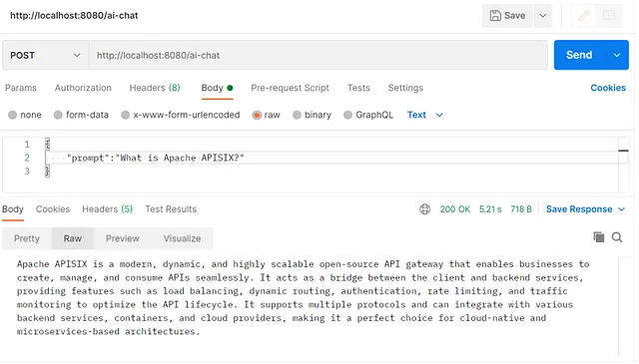Expand the Send button dropdown arrow
Viewport: 639px width, 364px height.
(x=617, y=55)
